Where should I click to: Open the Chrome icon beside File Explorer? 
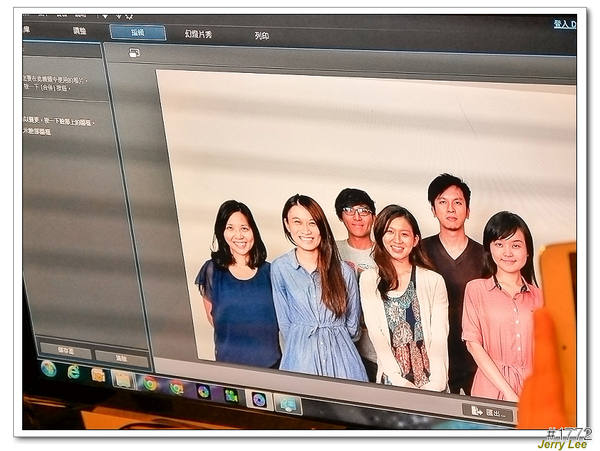[150, 383]
